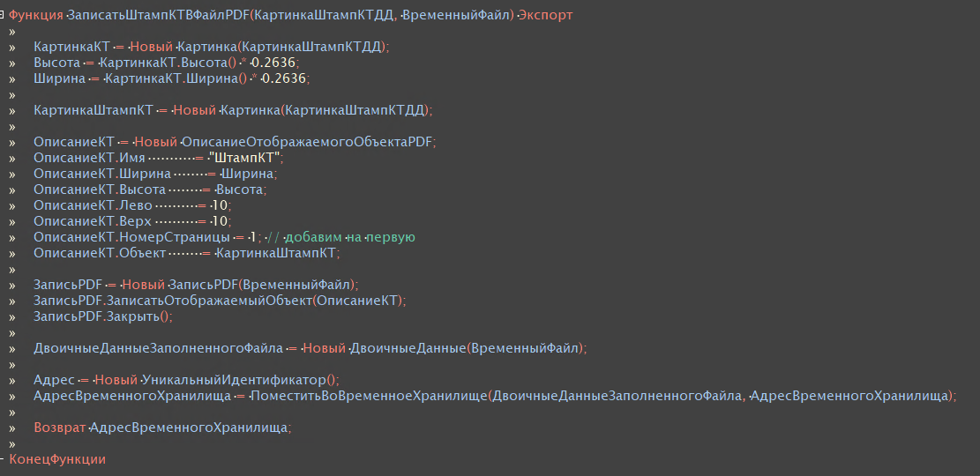
Task: Click the ЗаписьPDF.Закрыть() line
Action: [x=103, y=316]
